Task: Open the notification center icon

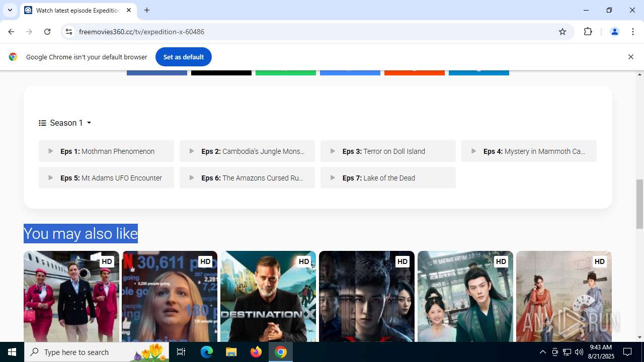Action: click(627, 352)
